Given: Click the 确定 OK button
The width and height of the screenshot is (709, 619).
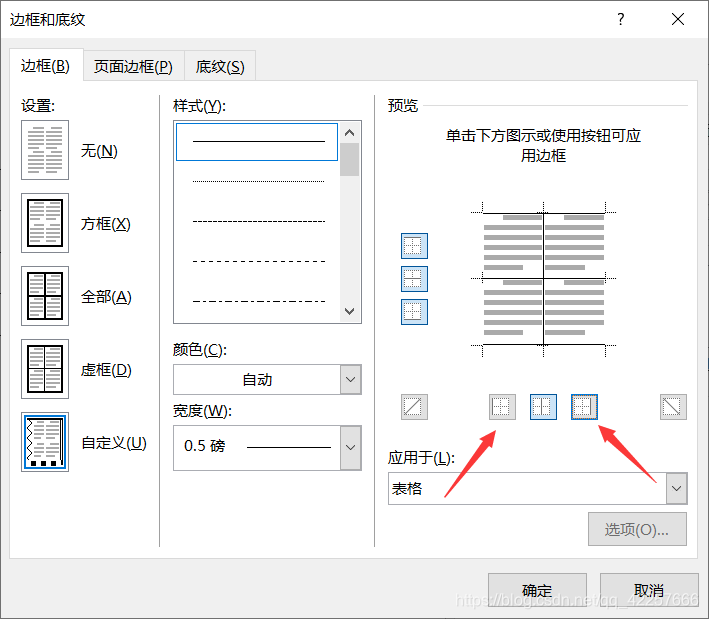Looking at the screenshot, I should pyautogui.click(x=537, y=590).
